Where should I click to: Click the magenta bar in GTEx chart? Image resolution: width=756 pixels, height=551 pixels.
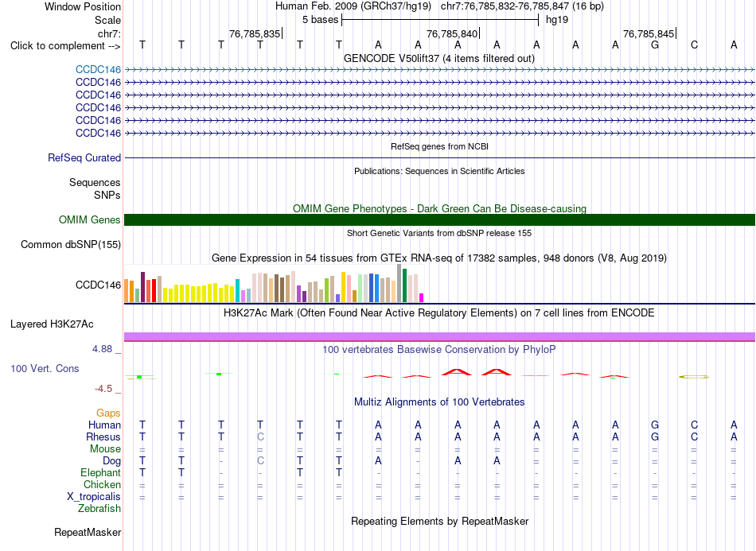pyautogui.click(x=422, y=297)
